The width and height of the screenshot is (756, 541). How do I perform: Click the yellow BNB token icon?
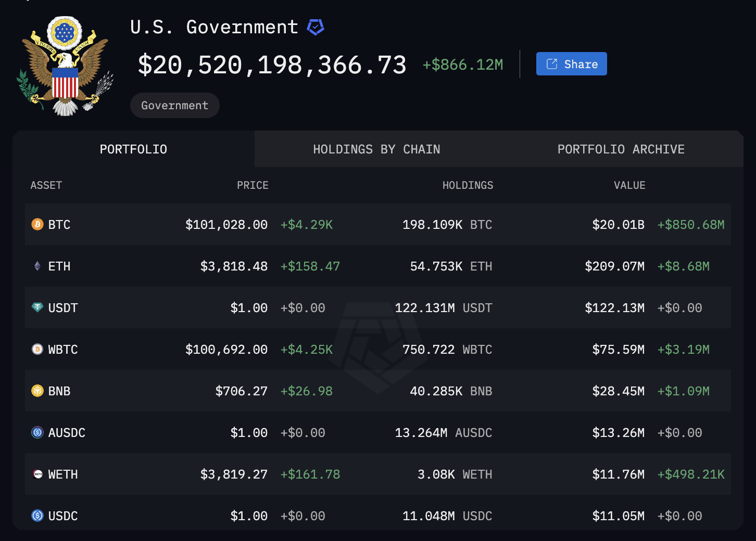coord(37,391)
